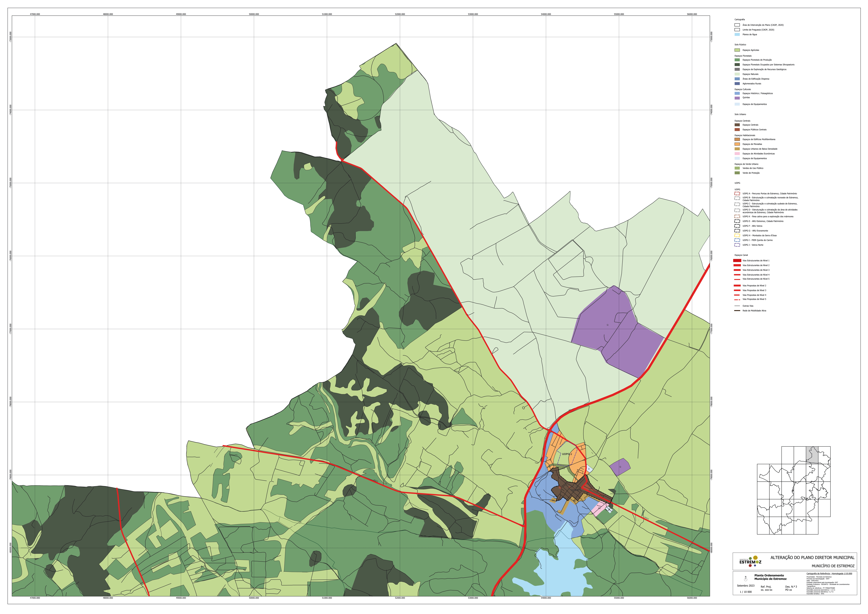The image size is (868, 614).
Task: Click the Espaços Agrícolas green swatch
Action: click(x=737, y=50)
